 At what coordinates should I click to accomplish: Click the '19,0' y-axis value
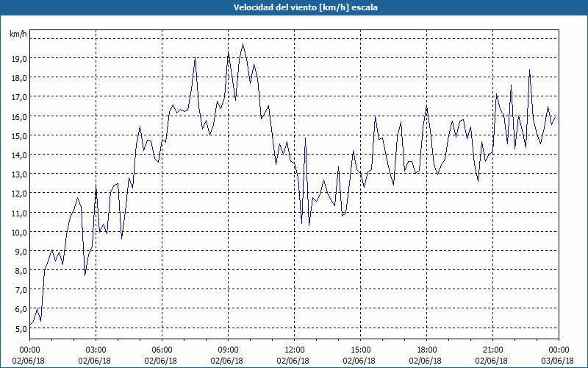click(x=19, y=59)
